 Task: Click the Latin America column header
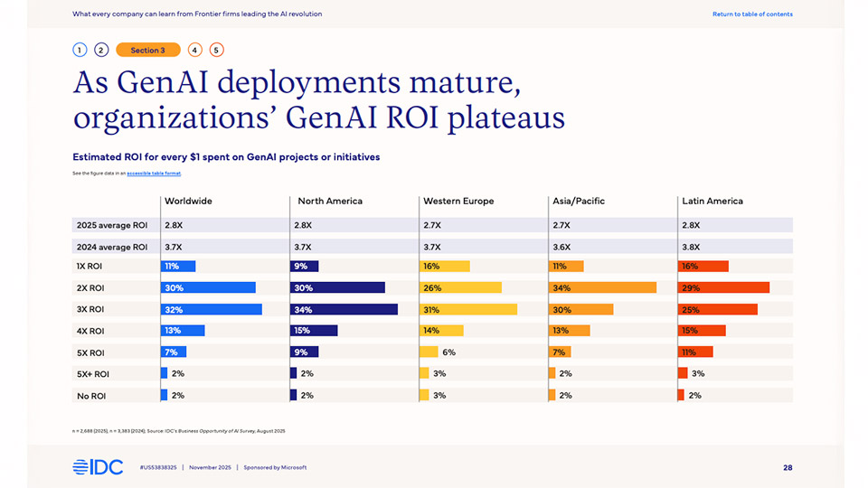[x=712, y=201]
